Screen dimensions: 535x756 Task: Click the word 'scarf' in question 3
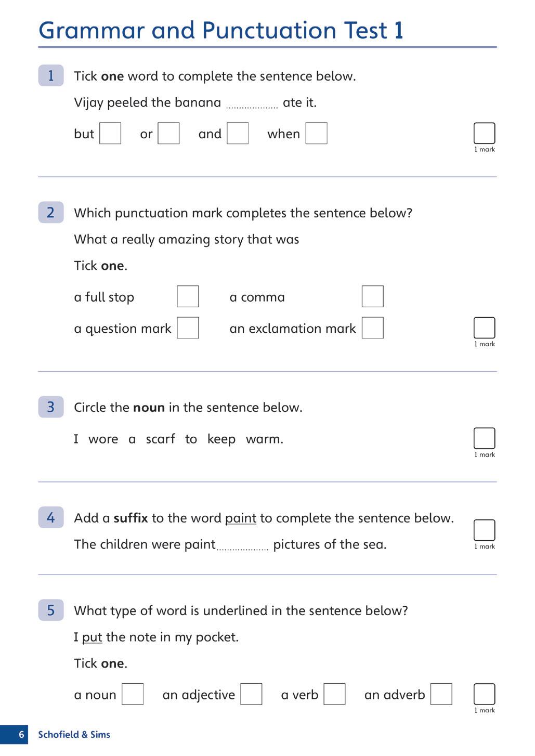click(x=160, y=439)
